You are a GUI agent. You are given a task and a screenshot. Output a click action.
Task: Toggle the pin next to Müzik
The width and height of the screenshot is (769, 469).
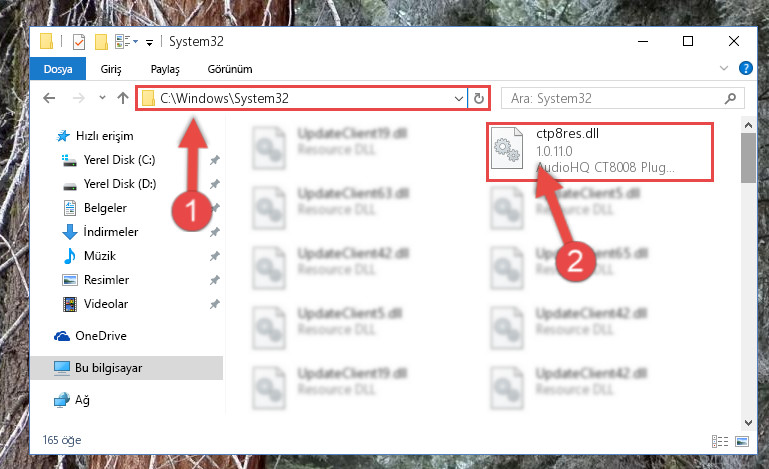tap(214, 256)
